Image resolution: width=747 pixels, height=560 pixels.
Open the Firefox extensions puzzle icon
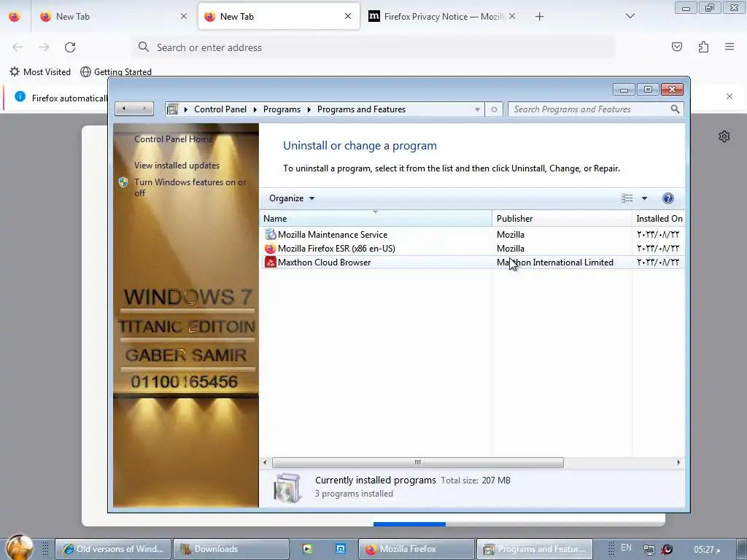tap(703, 47)
